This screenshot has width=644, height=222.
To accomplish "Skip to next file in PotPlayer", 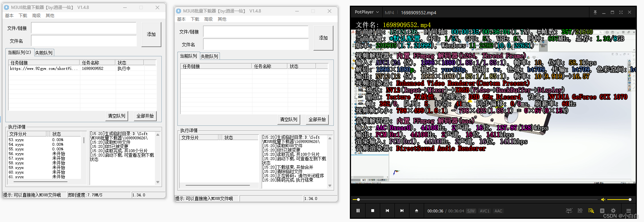I will (x=402, y=211).
